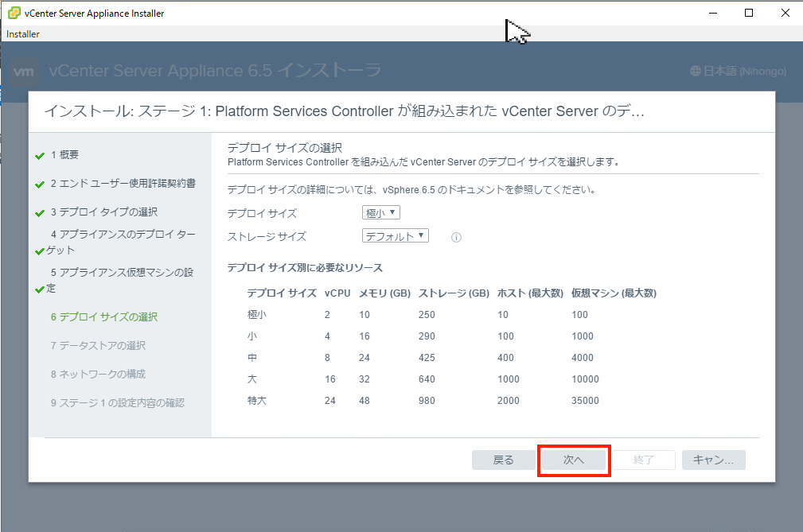Click storage value 290 in the table

click(x=427, y=336)
